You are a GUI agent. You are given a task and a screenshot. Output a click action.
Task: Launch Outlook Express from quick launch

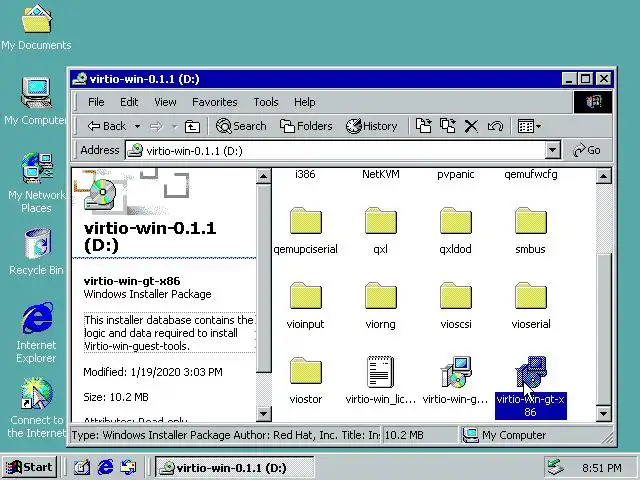click(x=129, y=467)
